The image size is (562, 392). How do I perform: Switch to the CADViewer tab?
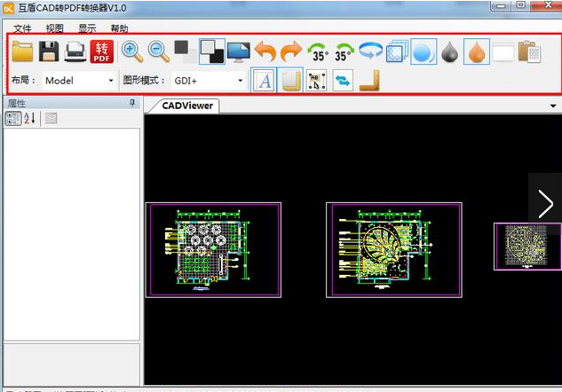point(187,106)
